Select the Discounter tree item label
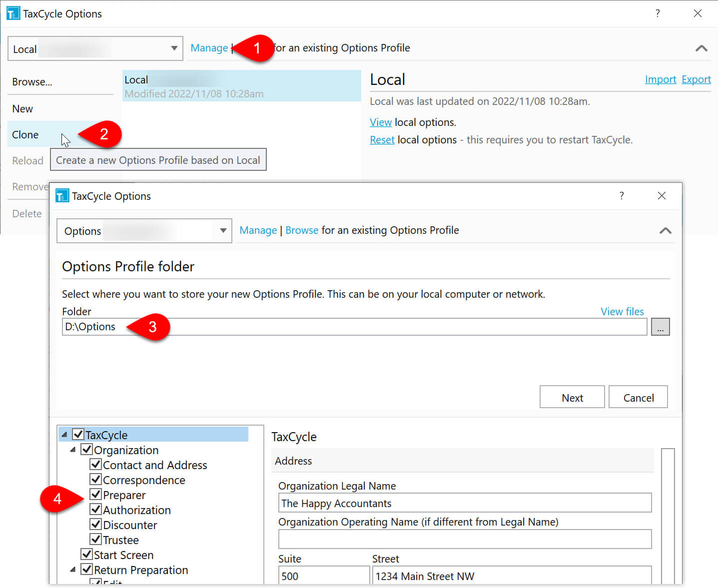 coord(130,525)
